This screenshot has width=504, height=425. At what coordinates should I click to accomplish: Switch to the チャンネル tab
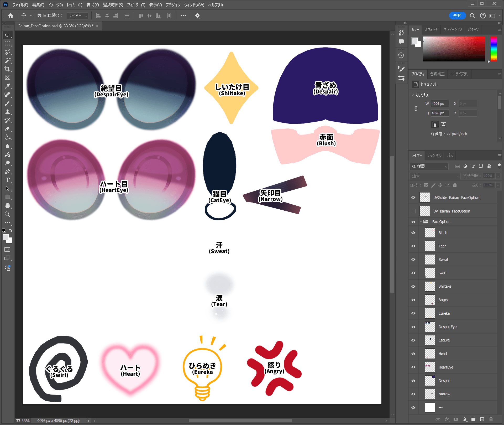click(434, 156)
